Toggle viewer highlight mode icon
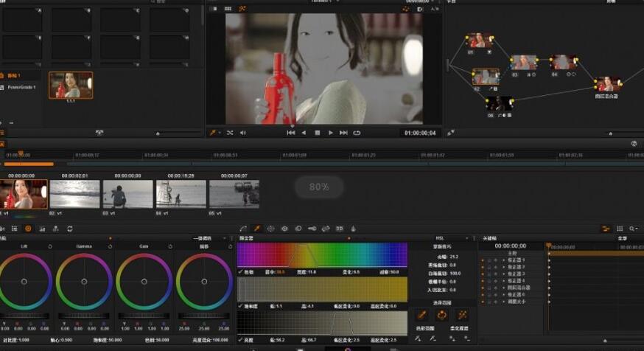This screenshot has height=351, width=644. [242, 9]
